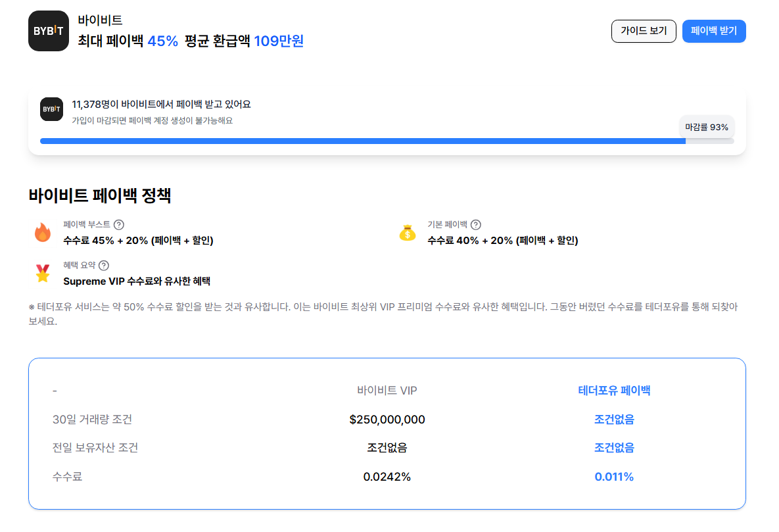
Task: Select the 테더포유 페이백 column header
Action: tap(614, 391)
